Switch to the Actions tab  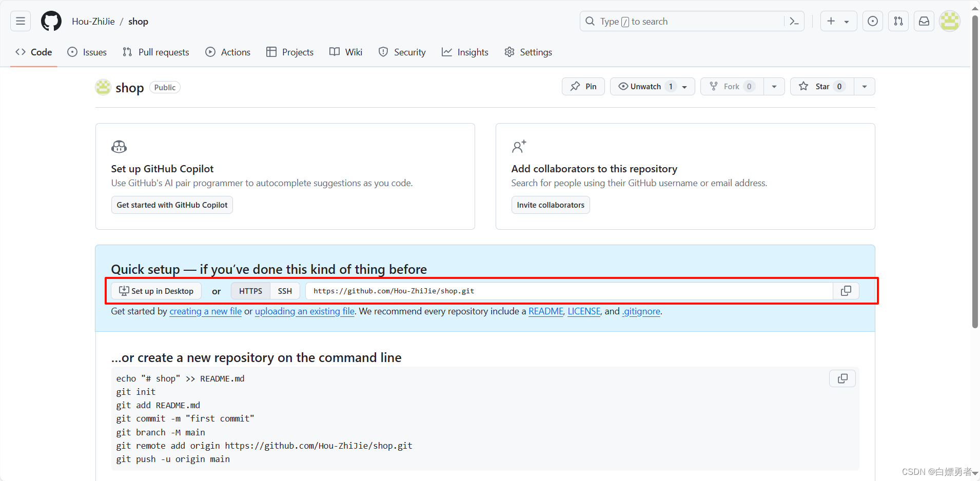(228, 52)
